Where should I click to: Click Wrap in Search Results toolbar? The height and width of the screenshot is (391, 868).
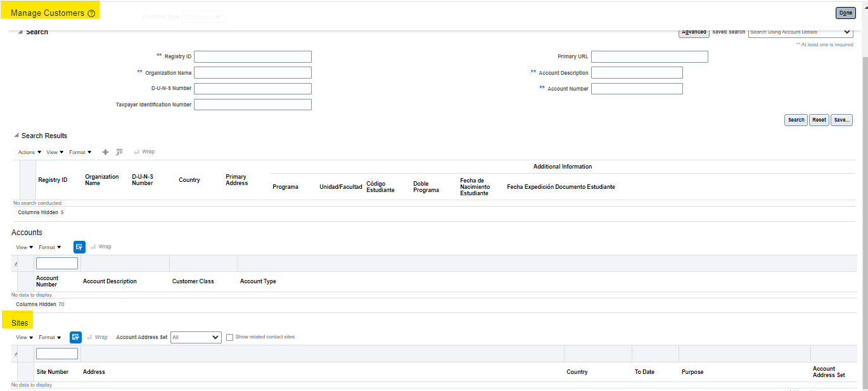(x=144, y=152)
